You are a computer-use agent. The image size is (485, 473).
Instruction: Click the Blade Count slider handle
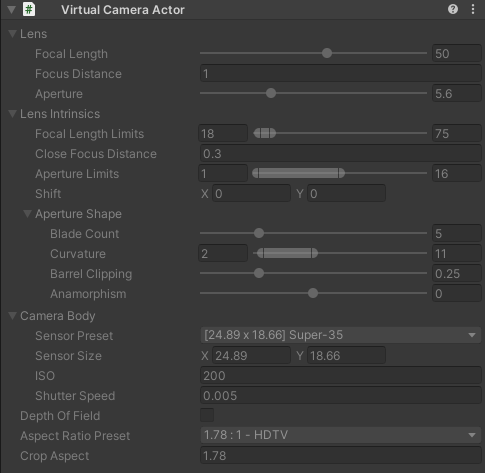pyautogui.click(x=259, y=233)
